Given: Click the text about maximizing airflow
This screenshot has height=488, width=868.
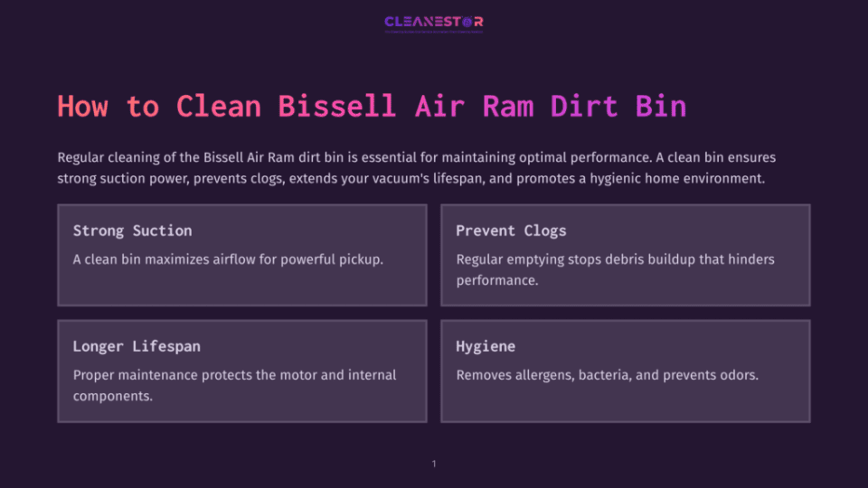Looking at the screenshot, I should [228, 259].
